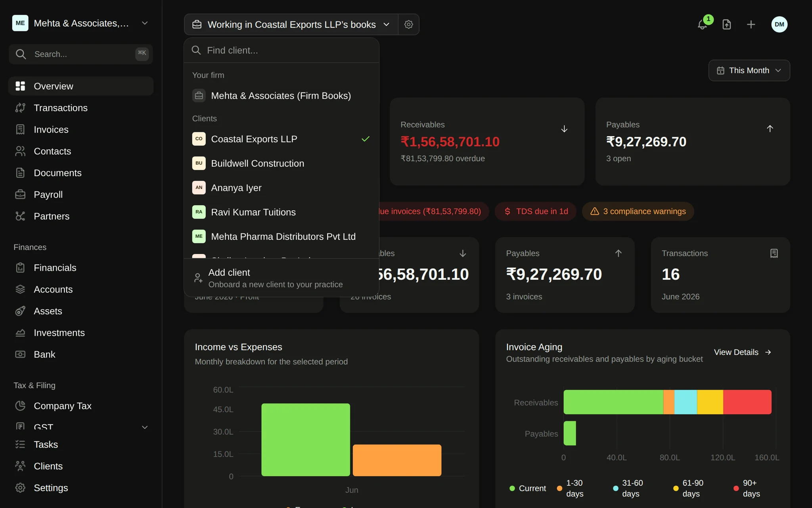Select Coastal Exports LLP checked client
Viewport: 812px width, 508px height.
[282, 139]
